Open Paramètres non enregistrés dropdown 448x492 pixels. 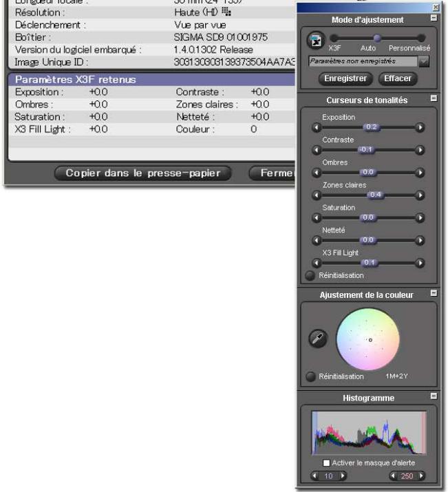(x=424, y=61)
